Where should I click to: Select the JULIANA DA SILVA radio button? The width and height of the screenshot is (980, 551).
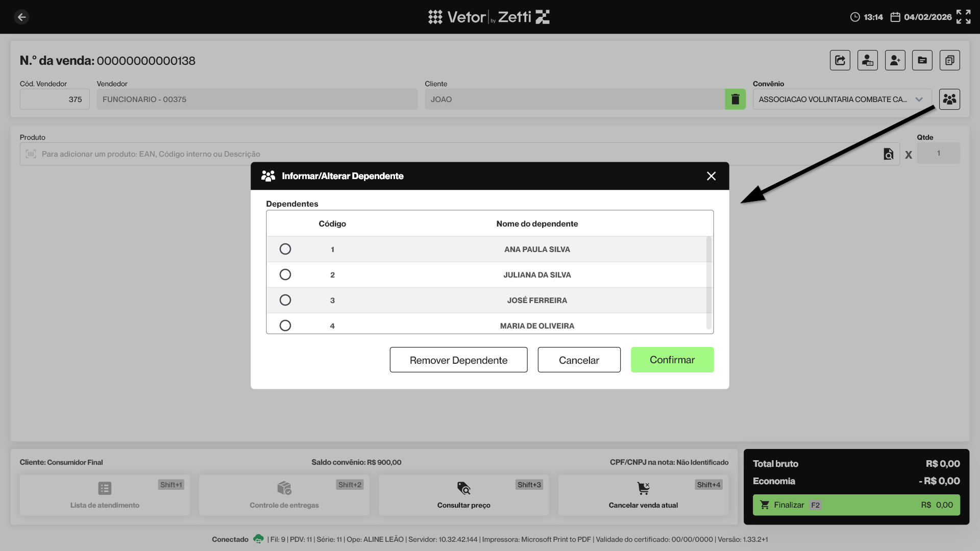[x=285, y=274]
